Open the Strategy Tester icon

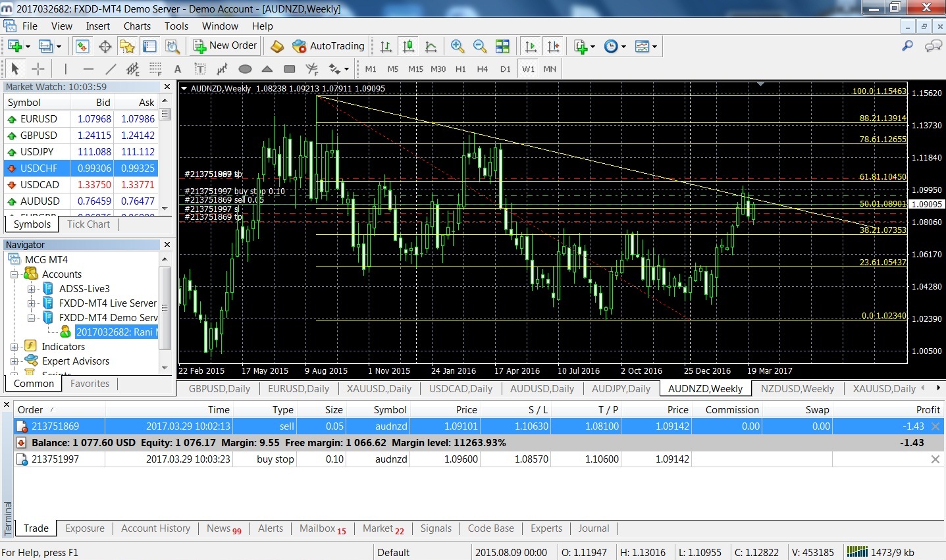tap(172, 46)
